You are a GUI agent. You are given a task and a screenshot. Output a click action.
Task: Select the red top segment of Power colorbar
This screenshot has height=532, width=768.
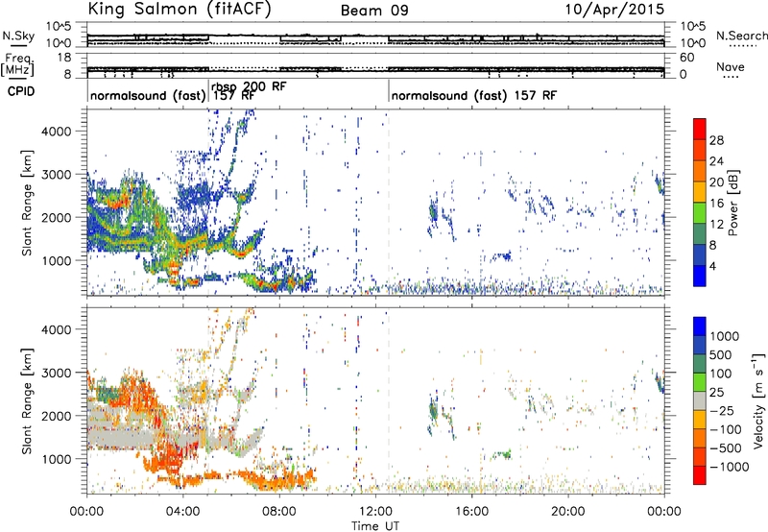coord(700,129)
